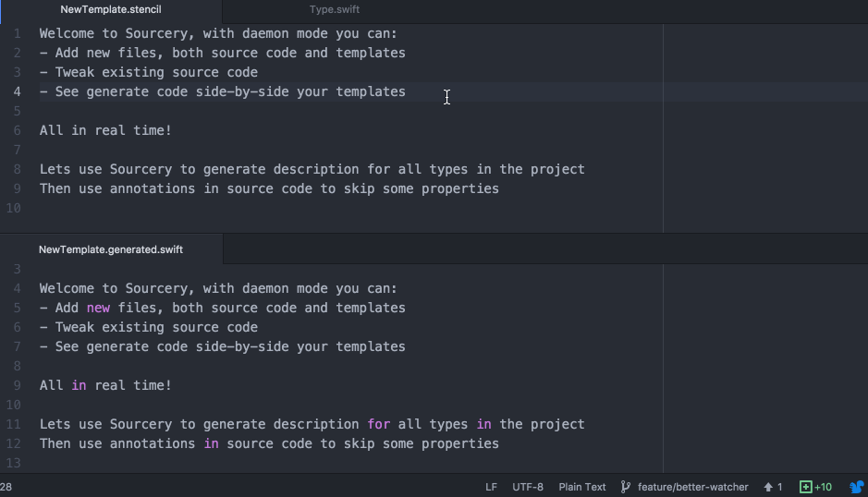Screen dimensions: 868x497
Task: Open the Plain Text grammar selector
Action: point(582,487)
